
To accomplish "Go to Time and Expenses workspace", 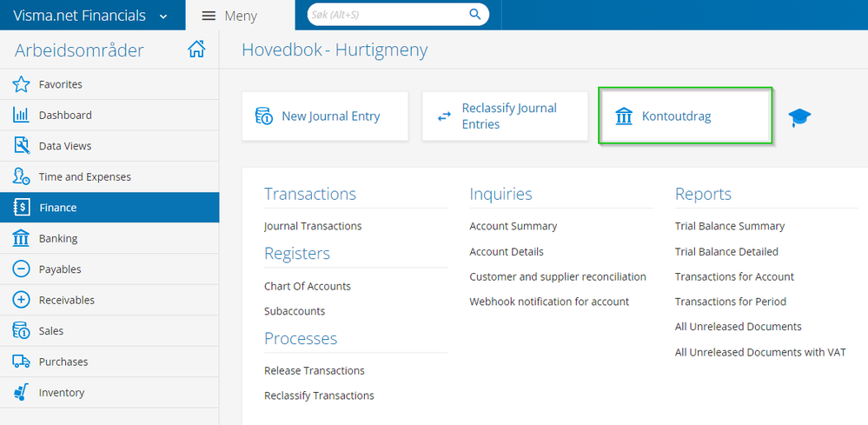I will click(x=109, y=176).
